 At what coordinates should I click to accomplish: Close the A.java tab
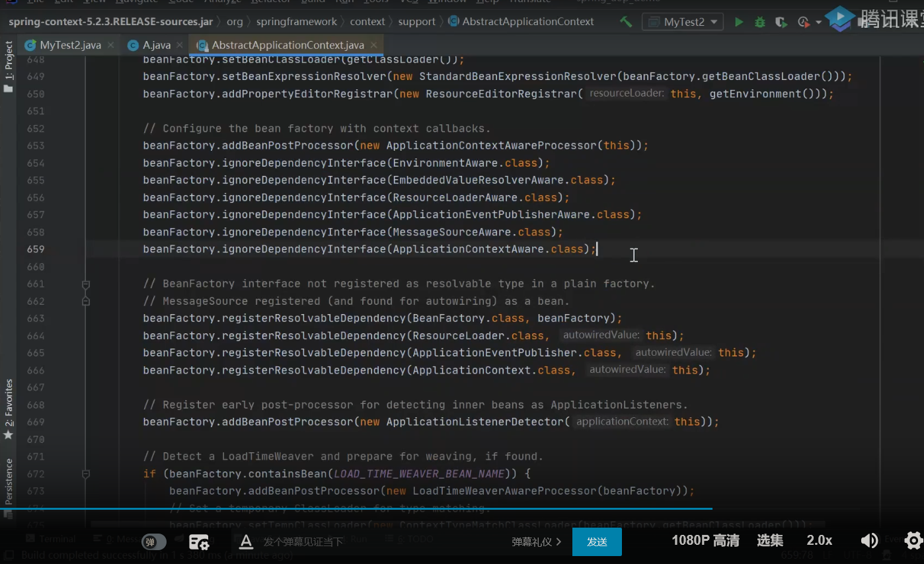tap(181, 45)
